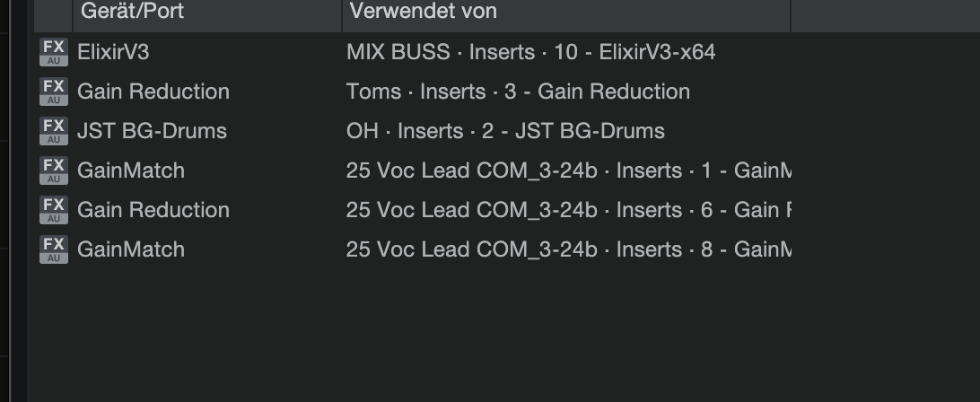Click the FX icon for Toms Gain Reduction

point(54,92)
